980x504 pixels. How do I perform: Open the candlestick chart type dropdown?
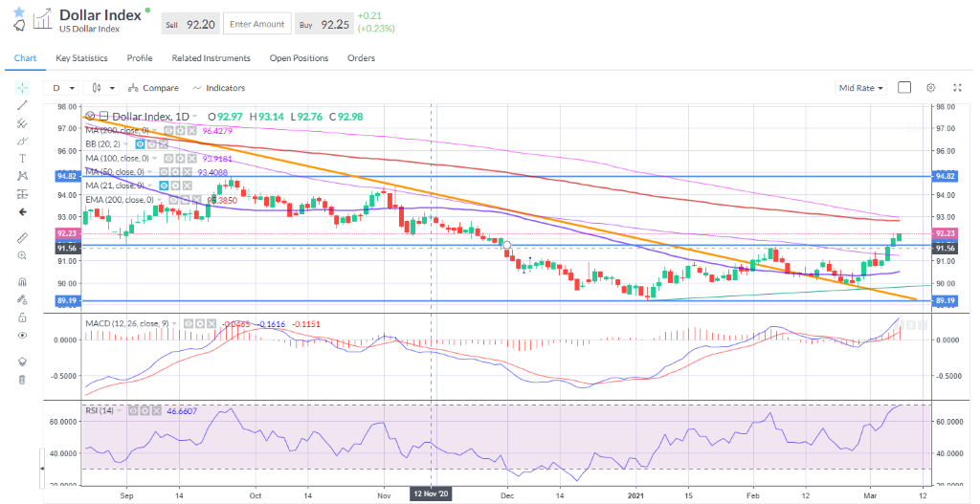point(103,88)
